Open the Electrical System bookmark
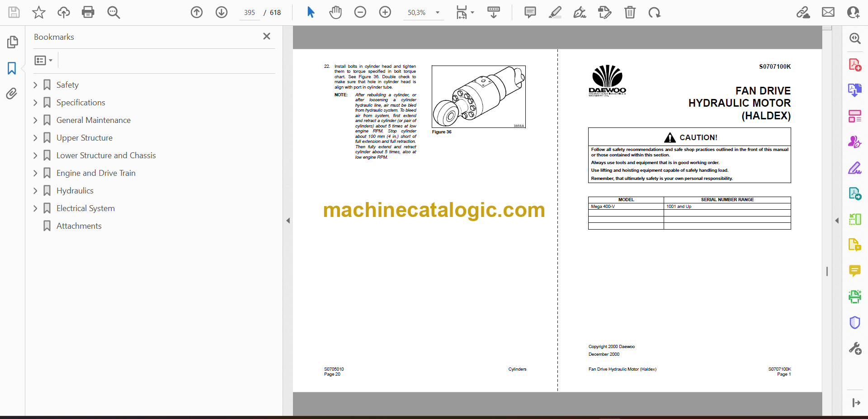868x419 pixels. click(x=85, y=208)
